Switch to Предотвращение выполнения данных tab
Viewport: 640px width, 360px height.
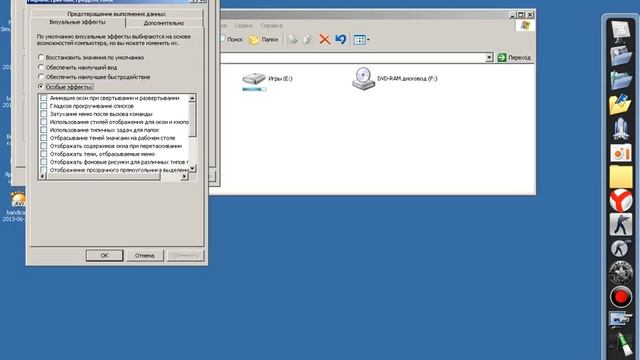(116, 13)
